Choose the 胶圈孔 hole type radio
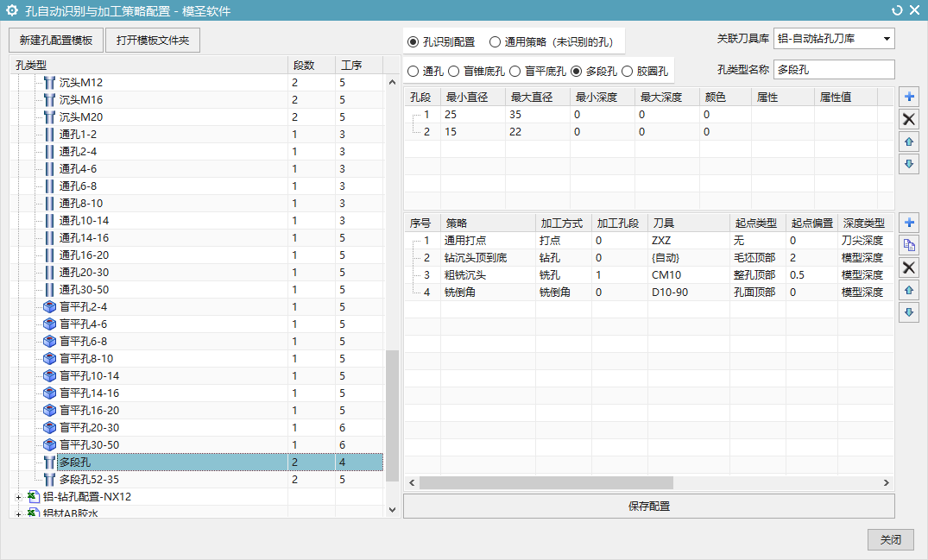 (x=628, y=71)
